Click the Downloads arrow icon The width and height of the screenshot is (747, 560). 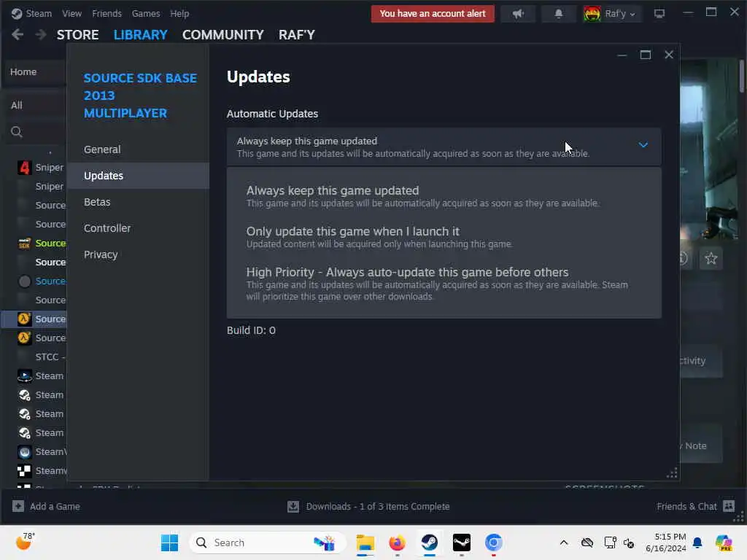(293, 506)
